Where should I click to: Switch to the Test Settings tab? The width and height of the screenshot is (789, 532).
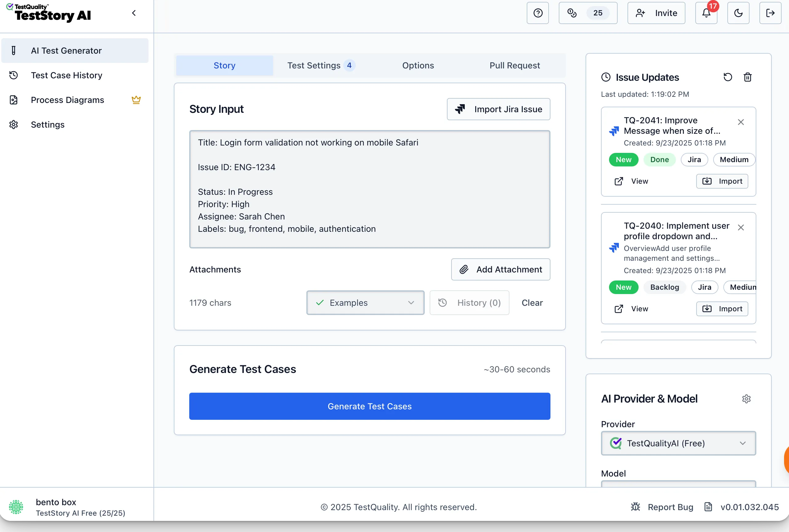tap(321, 65)
